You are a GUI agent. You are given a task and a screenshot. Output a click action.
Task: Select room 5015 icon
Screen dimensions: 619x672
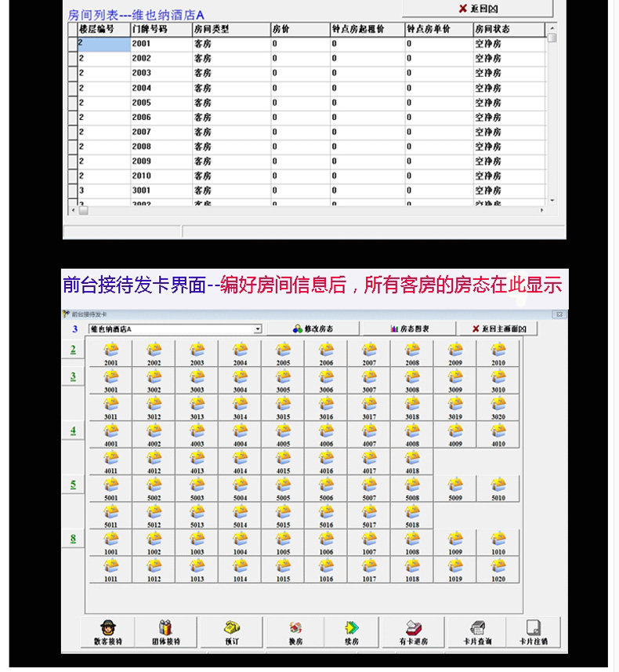click(283, 516)
